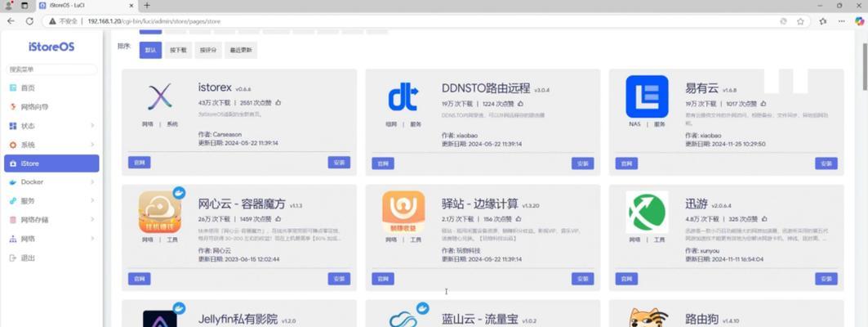The image size is (868, 327).
Task: Click the DDNSTO dt logo icon
Action: 403,97
